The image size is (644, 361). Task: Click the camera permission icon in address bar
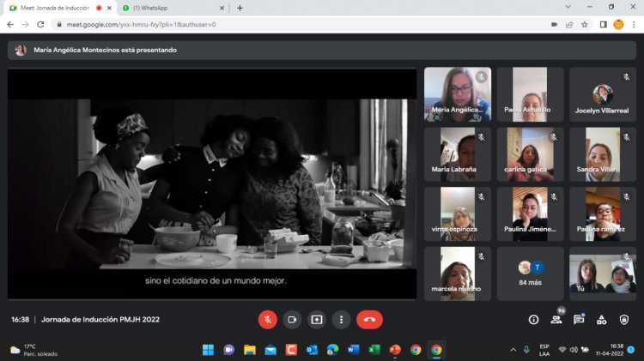(554, 25)
